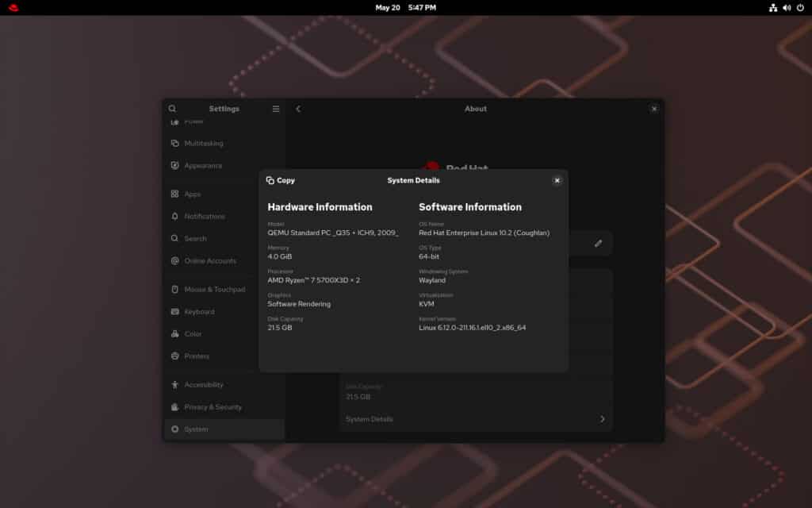
Task: Click the 4.0 GiB memory value
Action: click(280, 256)
